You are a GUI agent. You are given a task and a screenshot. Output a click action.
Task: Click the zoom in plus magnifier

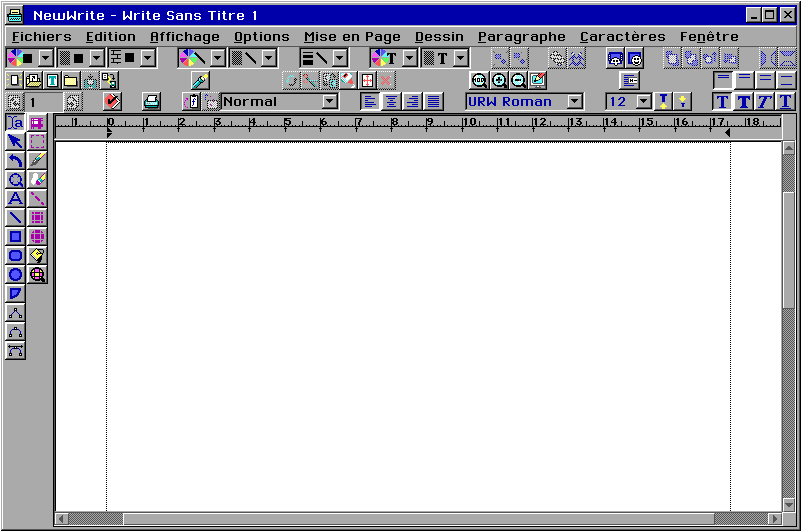(499, 80)
